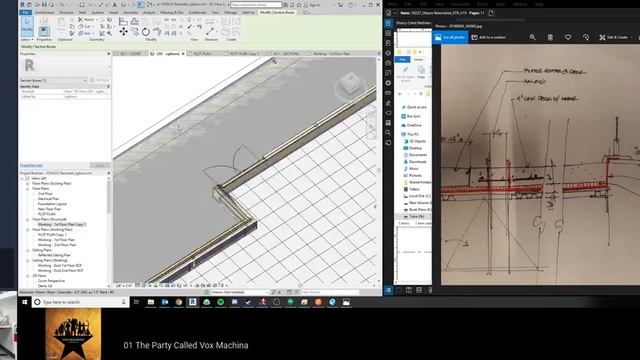The height and width of the screenshot is (360, 640).
Task: Click the Task View taskbar icon
Action: click(136, 302)
